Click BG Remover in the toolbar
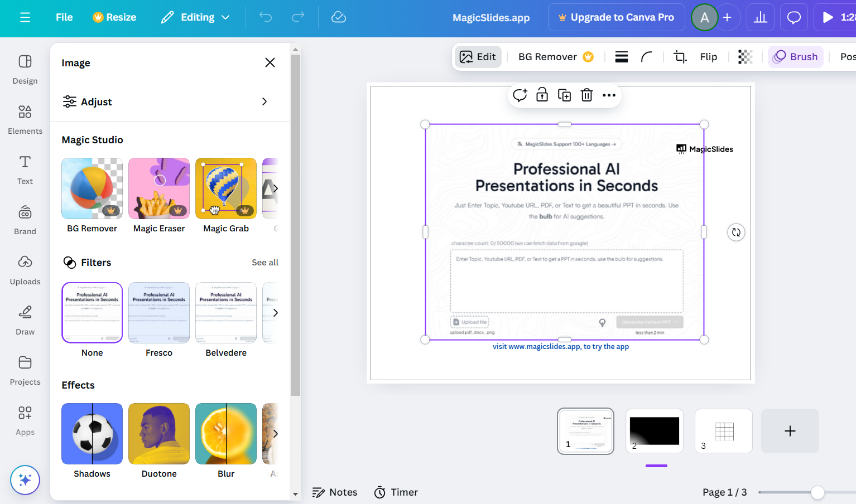The height and width of the screenshot is (504, 856). coord(556,57)
